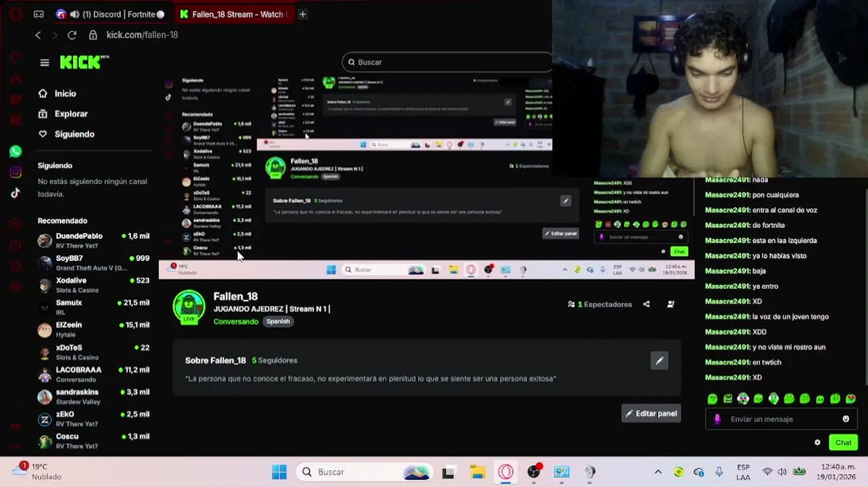Open WhatsApp in the Opera sidebar
The width and height of the screenshot is (868, 487).
[16, 152]
